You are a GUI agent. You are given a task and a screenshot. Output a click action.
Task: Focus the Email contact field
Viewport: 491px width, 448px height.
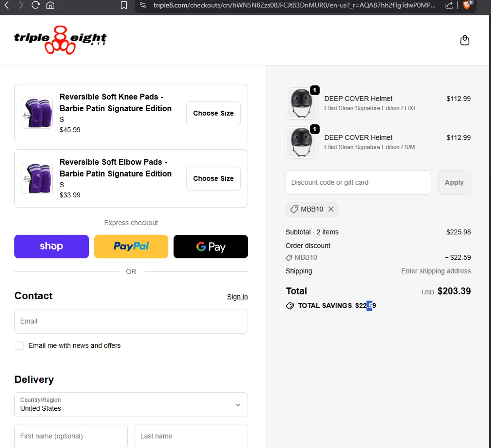pyautogui.click(x=131, y=321)
